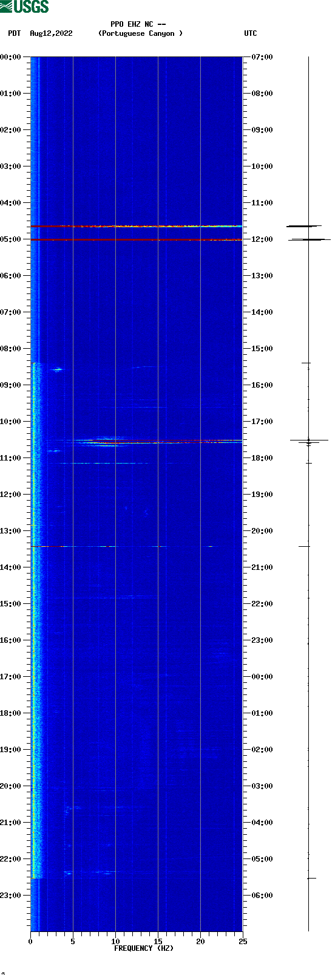Click the red event band at 05:00 PDT

pyautogui.click(x=137, y=240)
